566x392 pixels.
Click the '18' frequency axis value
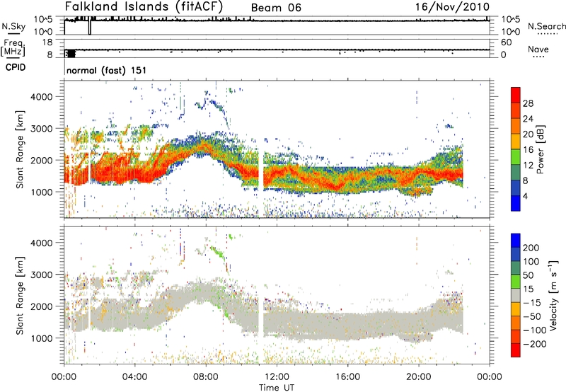tap(47, 42)
